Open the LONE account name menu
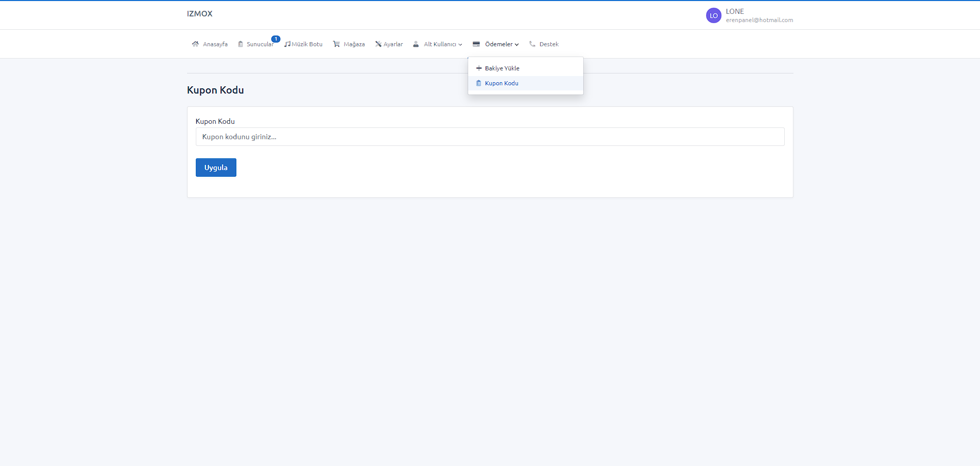 coord(735,11)
